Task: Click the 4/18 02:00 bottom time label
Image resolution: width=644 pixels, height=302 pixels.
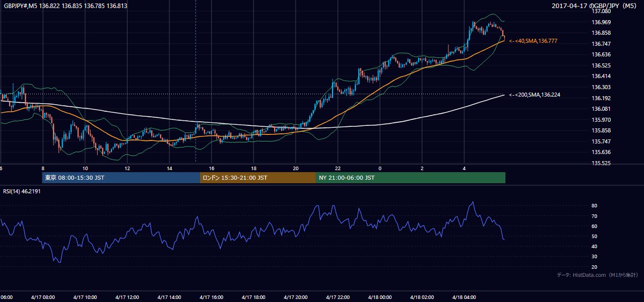Action: 422,297
